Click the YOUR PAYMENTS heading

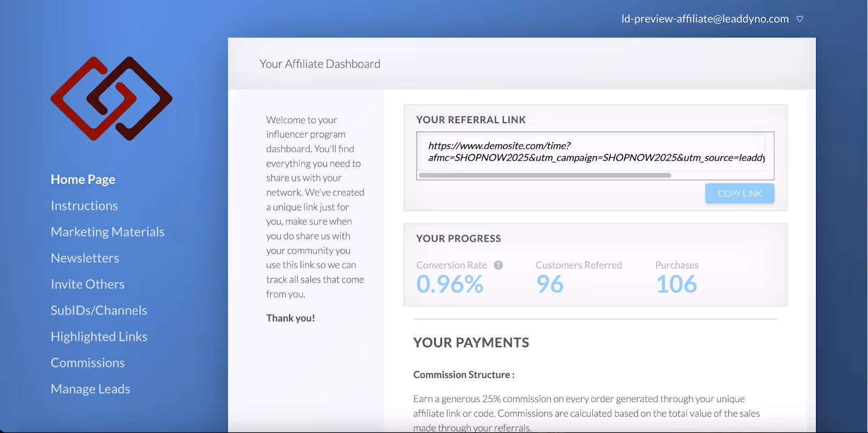pos(471,343)
